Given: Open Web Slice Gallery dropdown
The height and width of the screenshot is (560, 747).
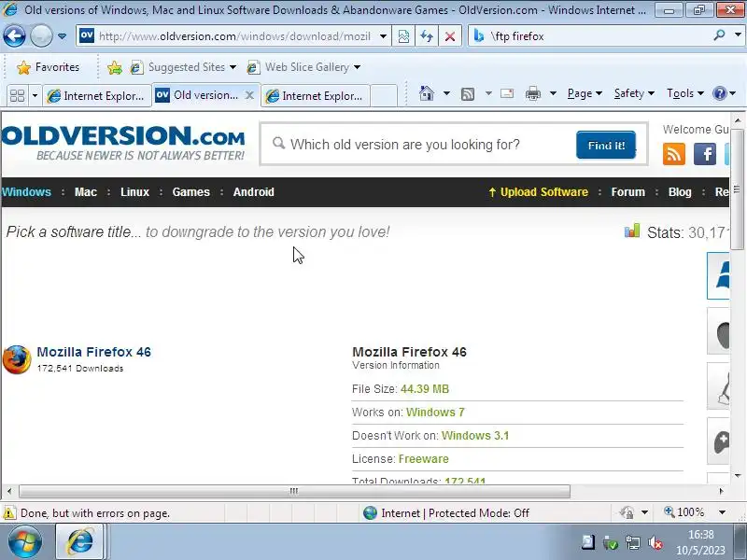Looking at the screenshot, I should pos(303,67).
